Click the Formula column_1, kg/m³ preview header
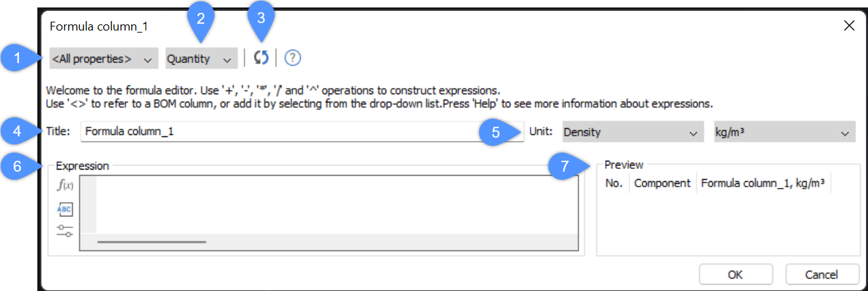This screenshot has height=291, width=868. (763, 183)
